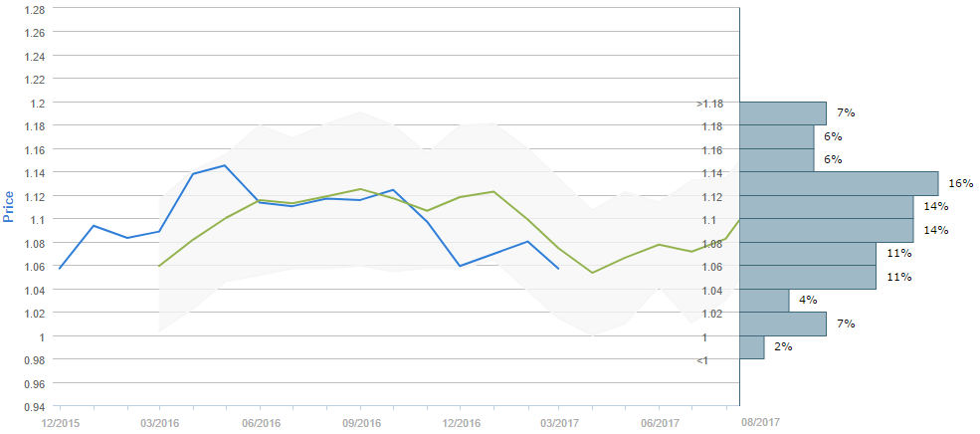Click the <1 histogram range label

pyautogui.click(x=702, y=359)
